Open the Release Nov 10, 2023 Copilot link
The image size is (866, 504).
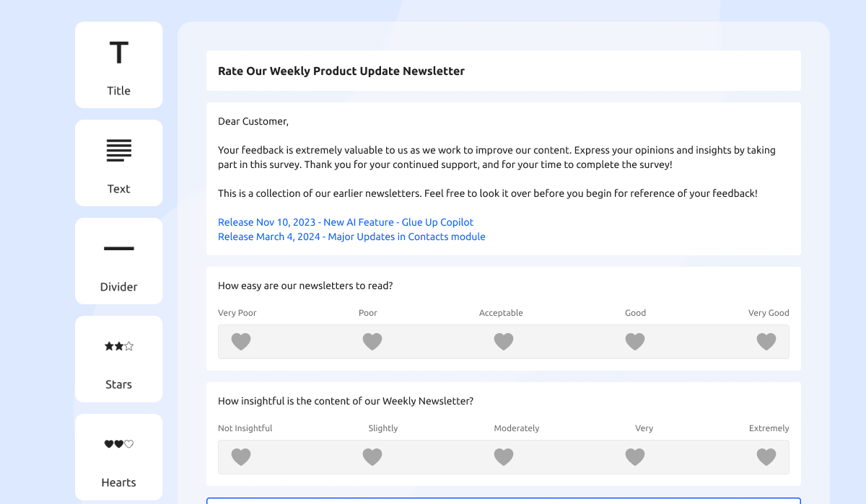[346, 221]
